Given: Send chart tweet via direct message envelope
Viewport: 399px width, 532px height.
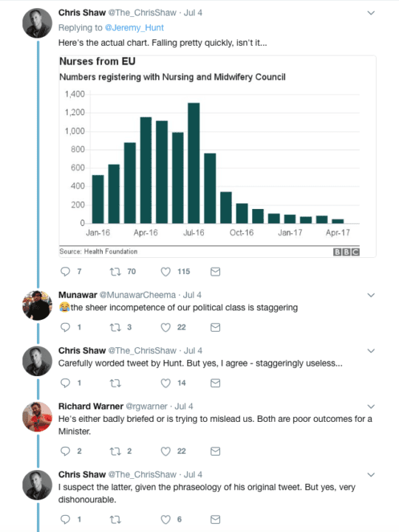Looking at the screenshot, I should (216, 271).
